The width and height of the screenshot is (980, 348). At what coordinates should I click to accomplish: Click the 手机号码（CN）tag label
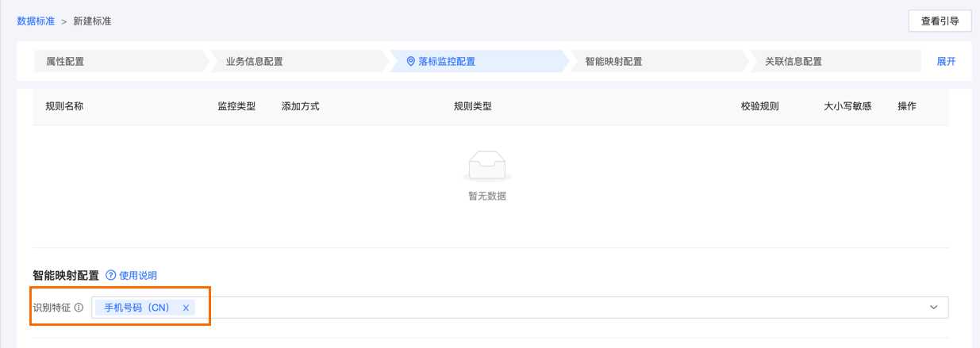coord(137,308)
